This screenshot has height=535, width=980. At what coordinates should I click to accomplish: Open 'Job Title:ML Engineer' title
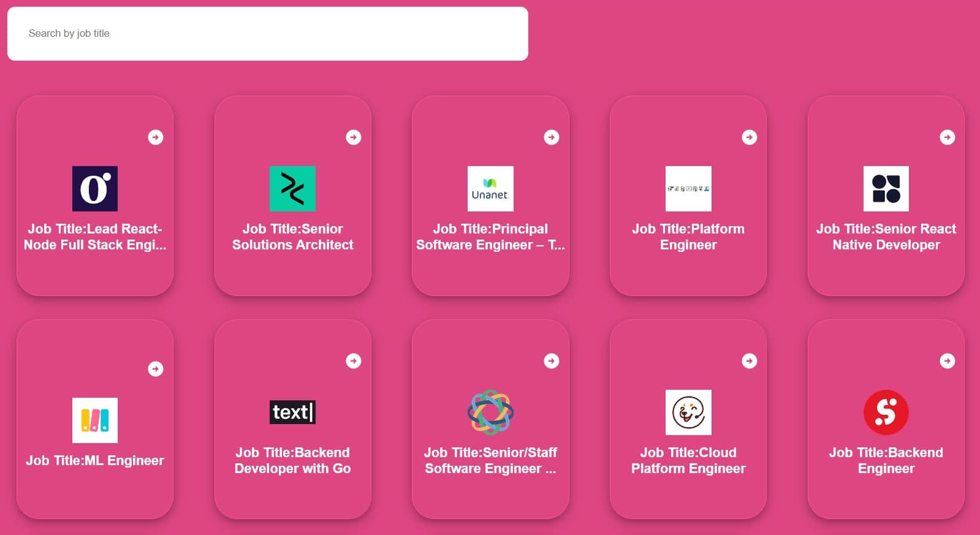[95, 461]
